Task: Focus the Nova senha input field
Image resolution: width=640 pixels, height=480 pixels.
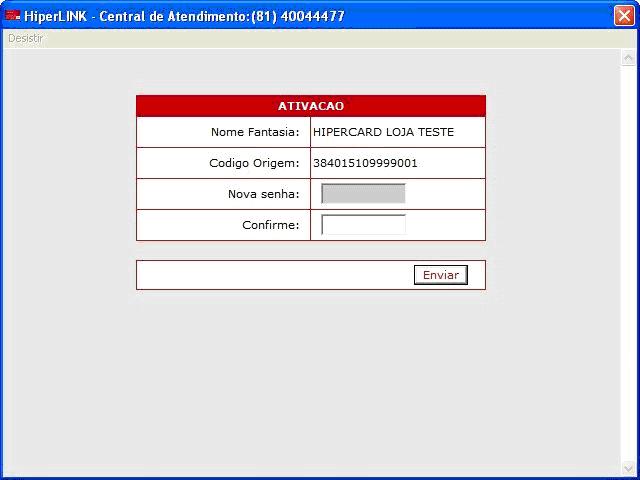Action: click(x=363, y=193)
